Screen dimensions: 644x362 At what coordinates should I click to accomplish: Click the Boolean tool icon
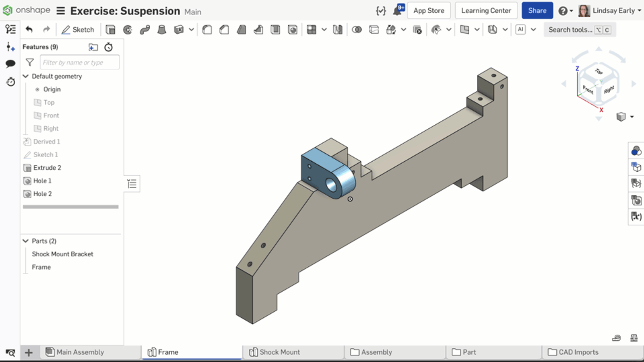(357, 30)
